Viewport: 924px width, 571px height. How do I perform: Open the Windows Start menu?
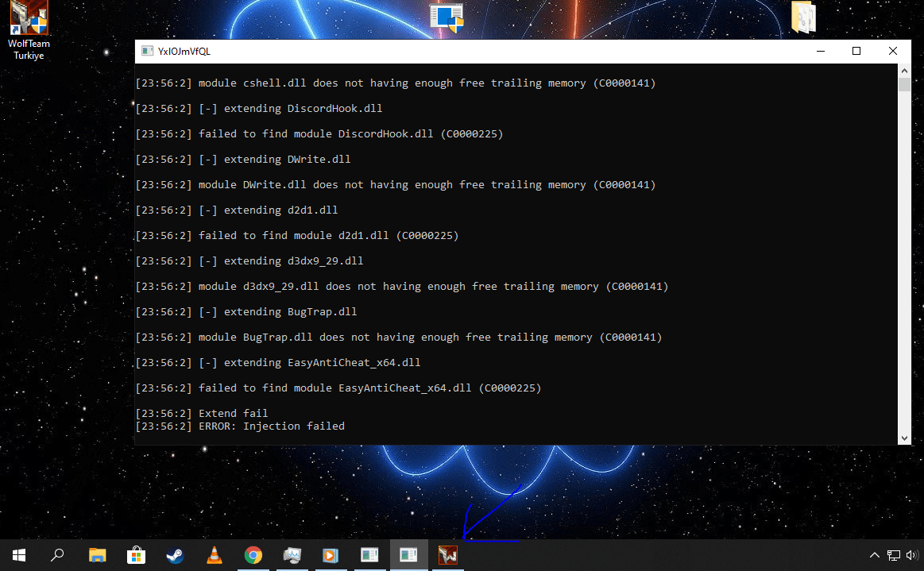tap(19, 555)
